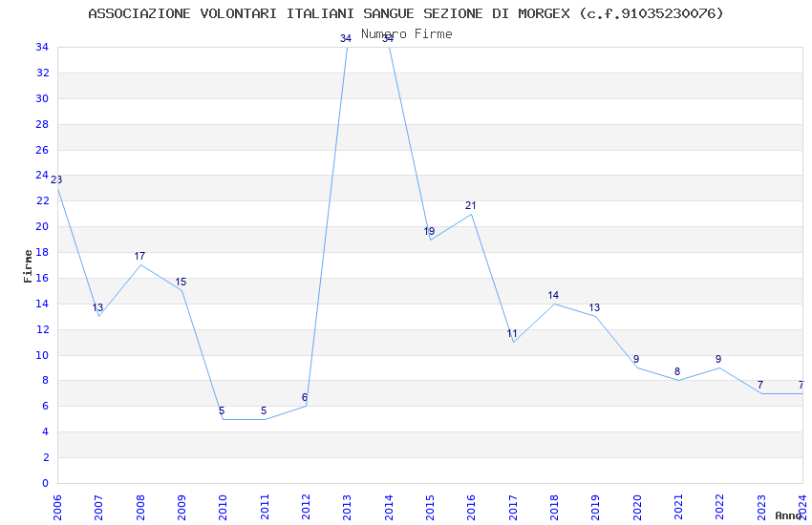Click the 'Numero Firme' subtitle

click(x=407, y=34)
